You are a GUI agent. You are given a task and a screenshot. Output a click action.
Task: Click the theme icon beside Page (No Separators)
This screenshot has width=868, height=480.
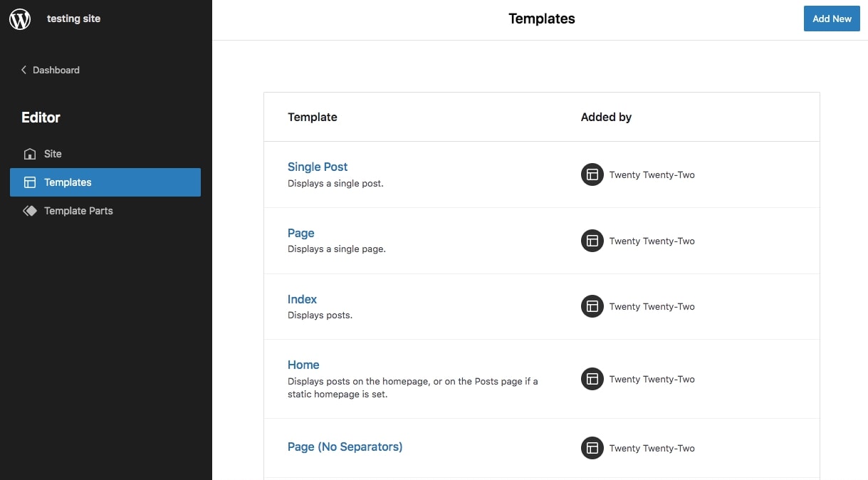click(592, 448)
